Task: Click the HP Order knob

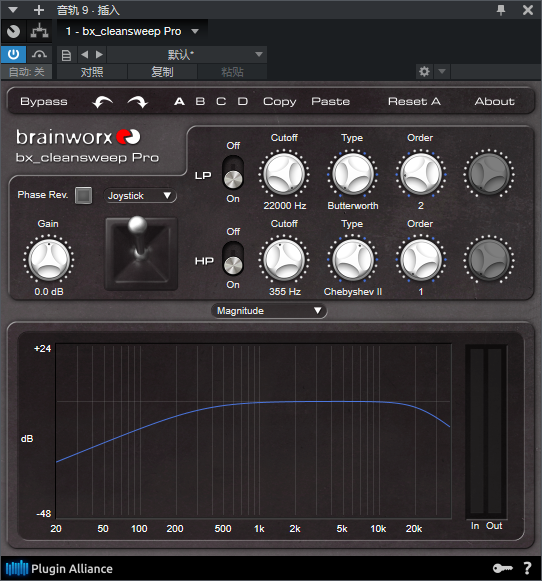Action: click(420, 260)
